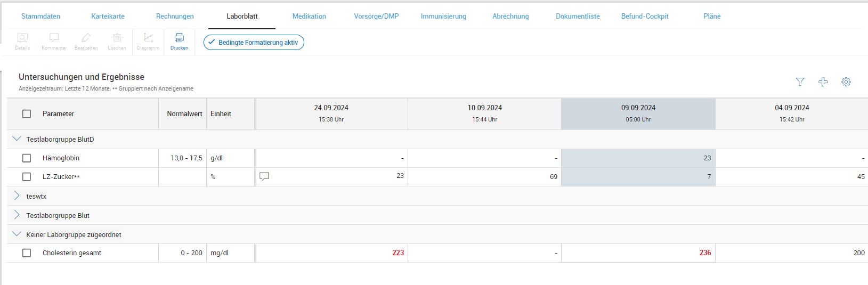Screen dimensions: 868x285
Task: Click the Kommentar toolbar icon
Action: [x=54, y=38]
